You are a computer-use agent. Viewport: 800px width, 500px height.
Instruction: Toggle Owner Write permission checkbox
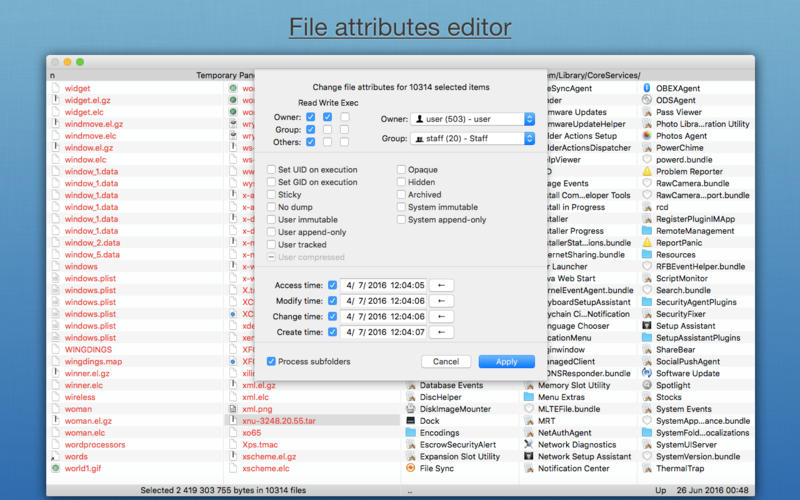(x=328, y=117)
